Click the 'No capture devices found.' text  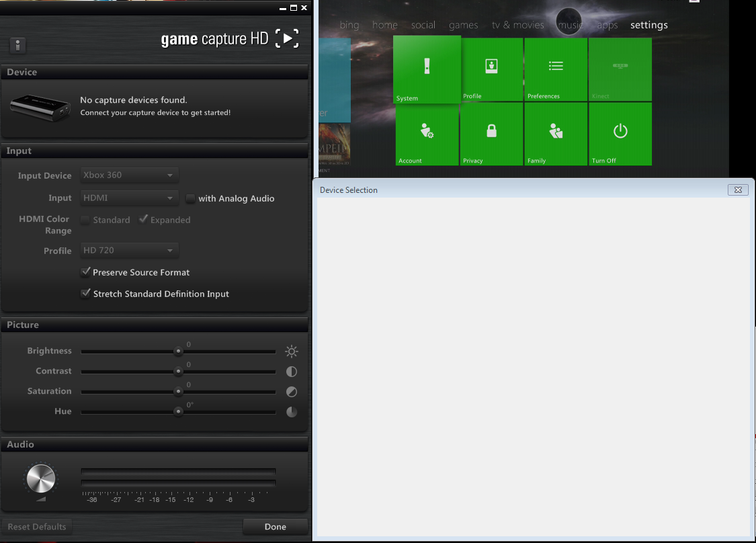134,100
